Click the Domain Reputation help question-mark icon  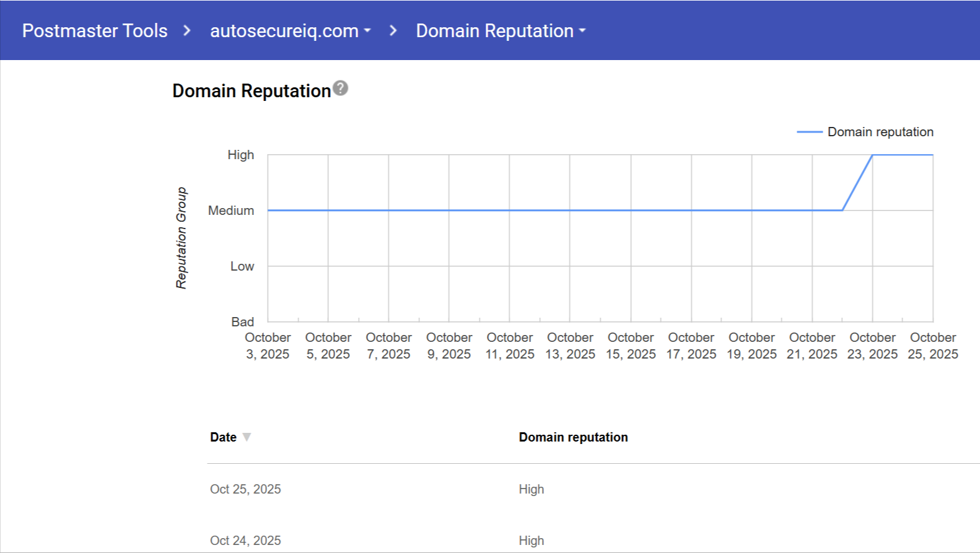[x=340, y=89]
